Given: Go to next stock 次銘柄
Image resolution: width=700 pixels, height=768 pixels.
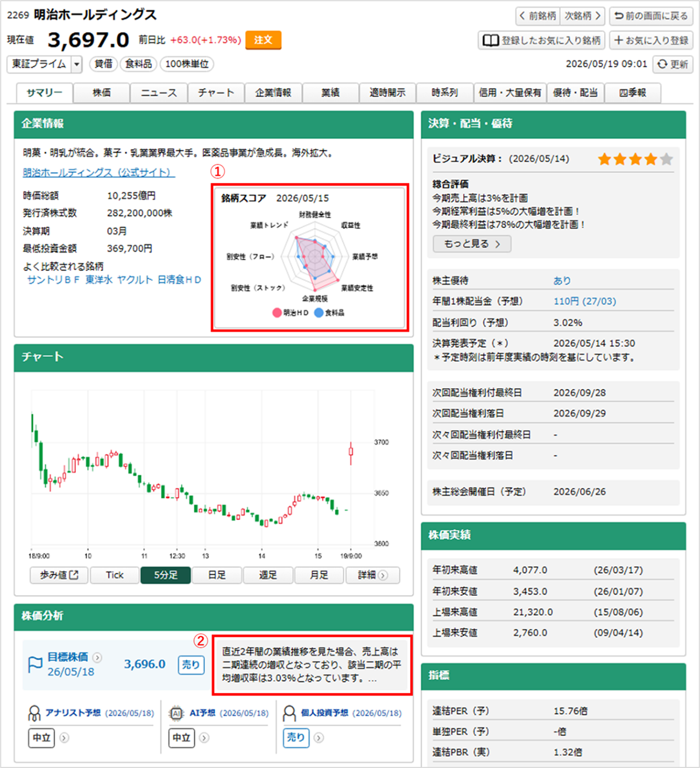Looking at the screenshot, I should (582, 16).
